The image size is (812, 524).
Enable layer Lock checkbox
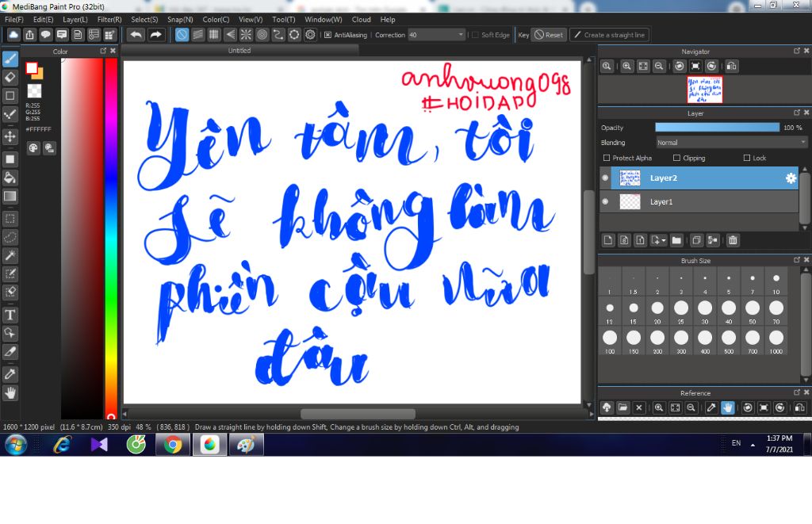click(747, 158)
